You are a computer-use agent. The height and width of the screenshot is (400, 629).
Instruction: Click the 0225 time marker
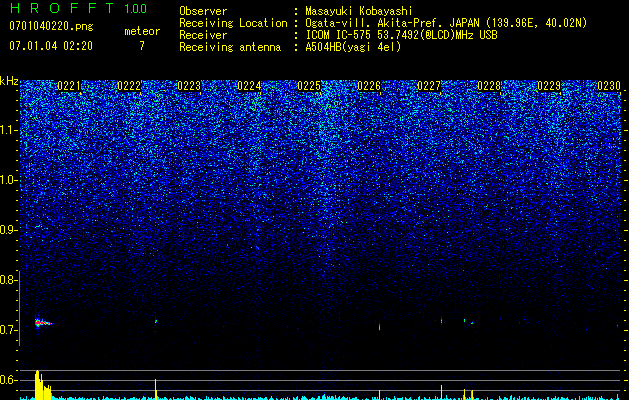[309, 86]
